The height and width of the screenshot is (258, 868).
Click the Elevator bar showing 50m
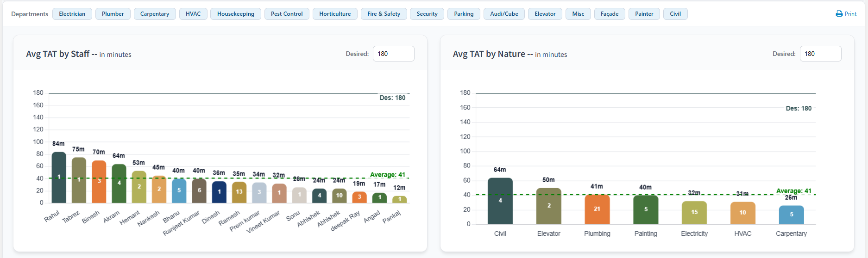pos(548,206)
